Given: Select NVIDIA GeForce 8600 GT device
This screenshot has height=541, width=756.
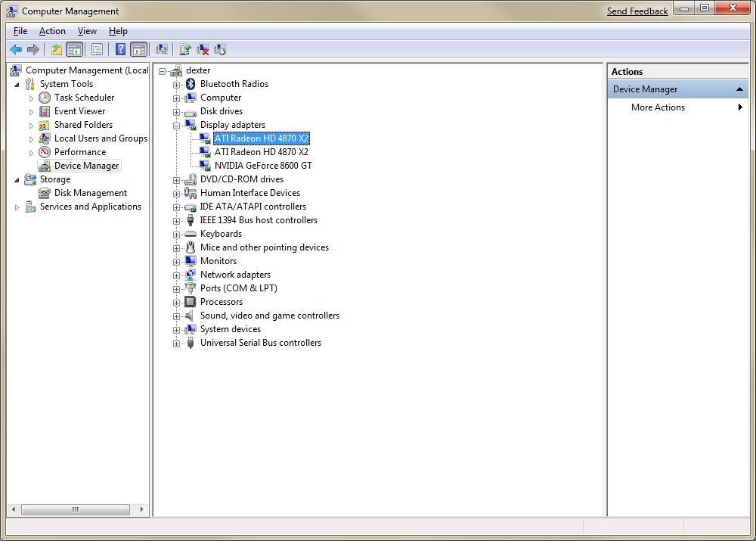Looking at the screenshot, I should point(262,166).
